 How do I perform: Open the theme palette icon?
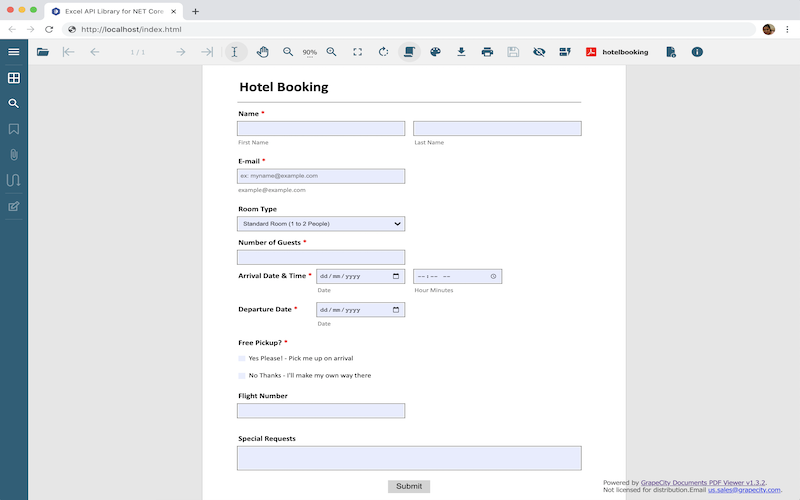[435, 52]
